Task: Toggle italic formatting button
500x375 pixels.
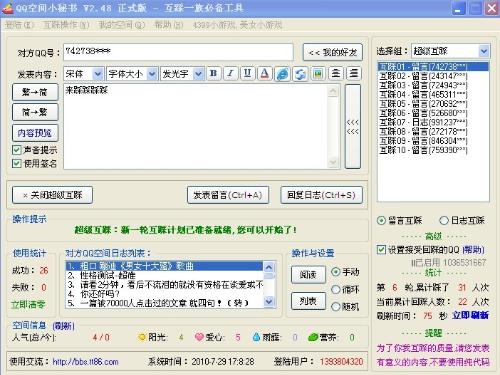Action: pyautogui.click(x=231, y=73)
